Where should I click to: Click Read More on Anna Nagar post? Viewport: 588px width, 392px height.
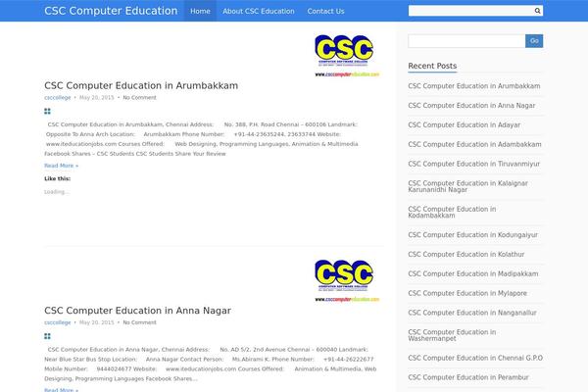pyautogui.click(x=61, y=390)
